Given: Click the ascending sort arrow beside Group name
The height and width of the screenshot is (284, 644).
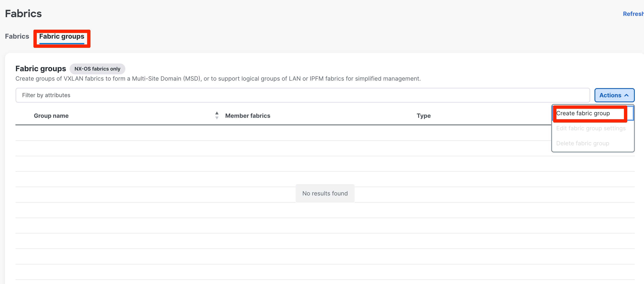Looking at the screenshot, I should pyautogui.click(x=217, y=113).
